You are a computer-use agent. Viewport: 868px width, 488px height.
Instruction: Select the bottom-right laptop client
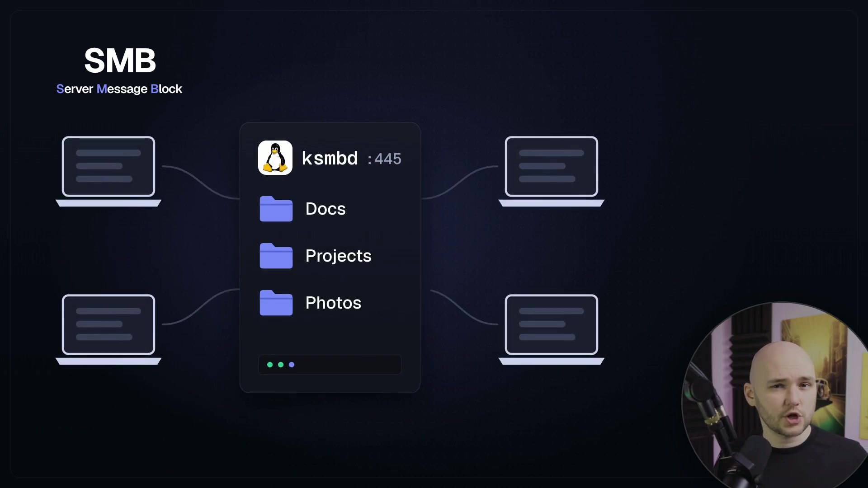tap(552, 329)
